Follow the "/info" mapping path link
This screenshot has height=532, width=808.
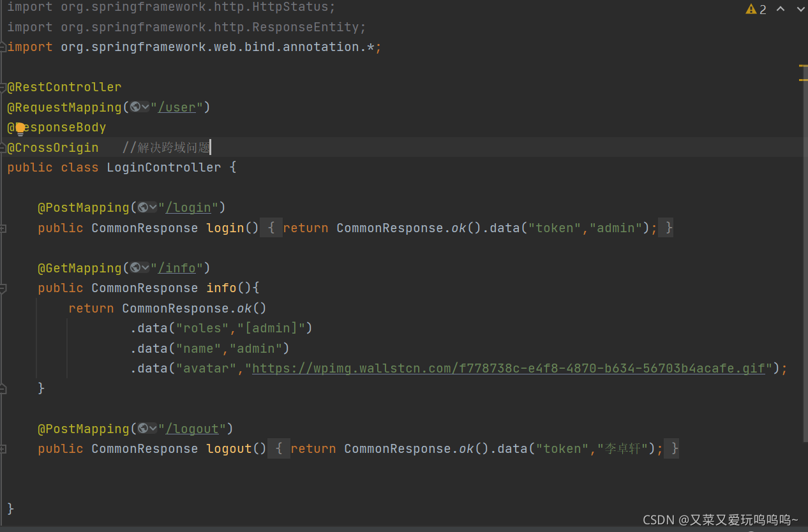tap(177, 268)
